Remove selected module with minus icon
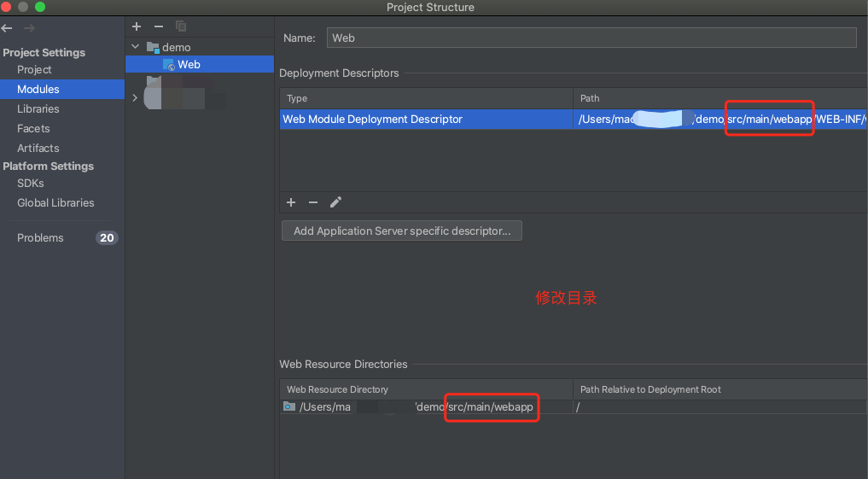 tap(158, 26)
